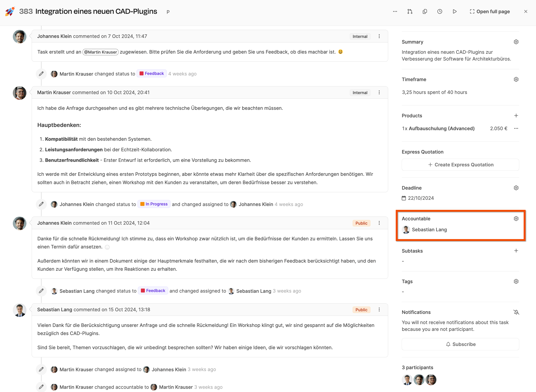Click Internal badge on Johannes Klein's first comment
The width and height of the screenshot is (536, 392).
pyautogui.click(x=360, y=36)
